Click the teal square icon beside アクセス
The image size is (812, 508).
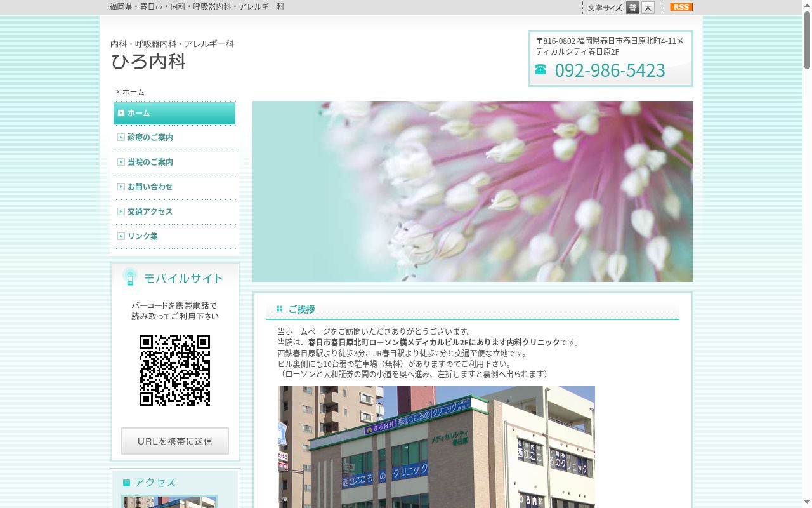126,483
